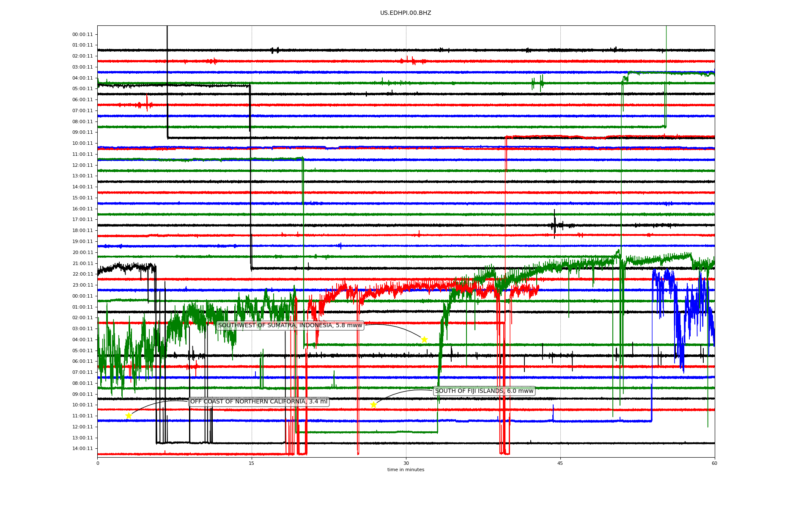Click the South of Fiji Islands label
812x508 pixels.
click(x=484, y=391)
